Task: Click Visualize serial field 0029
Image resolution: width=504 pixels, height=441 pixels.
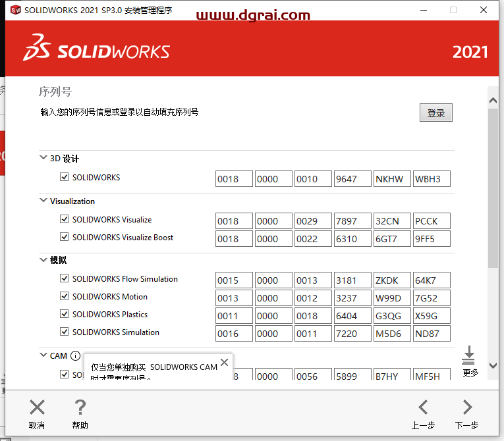Action: click(313, 221)
